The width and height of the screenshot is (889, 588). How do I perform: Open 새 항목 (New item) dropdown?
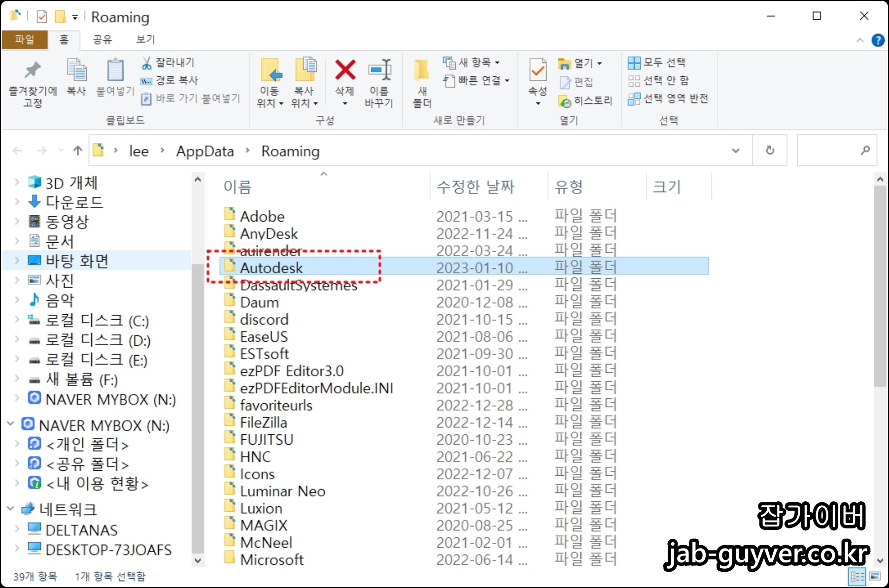coord(471,63)
